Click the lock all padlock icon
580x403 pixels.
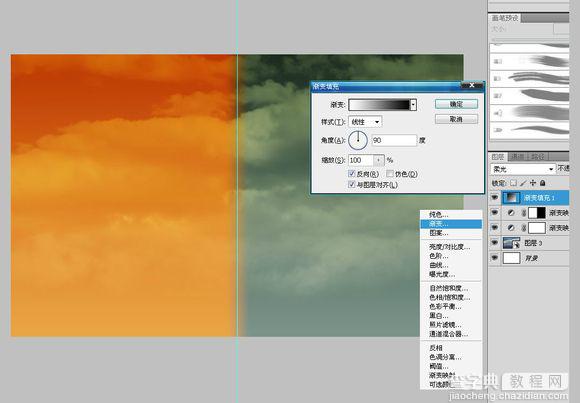(542, 183)
